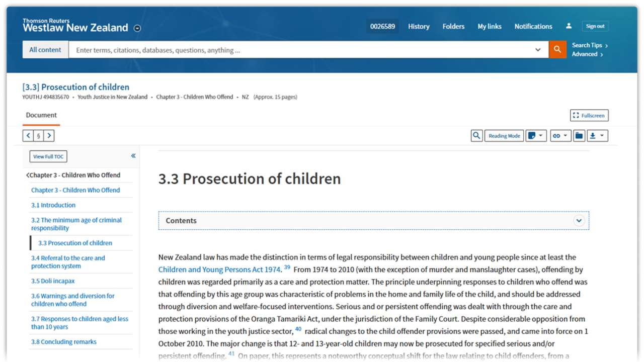Screen dimensions: 644x362
Task: Search within document using magnifier icon
Action: (x=476, y=136)
